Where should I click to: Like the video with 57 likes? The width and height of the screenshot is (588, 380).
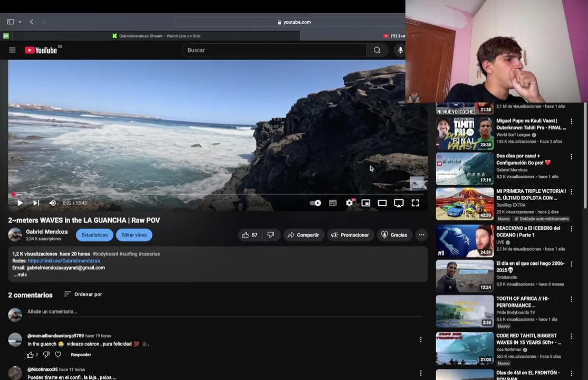coord(250,235)
